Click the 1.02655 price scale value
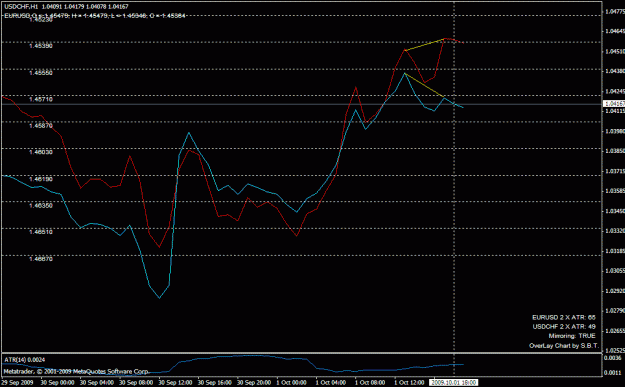 pyautogui.click(x=615, y=331)
